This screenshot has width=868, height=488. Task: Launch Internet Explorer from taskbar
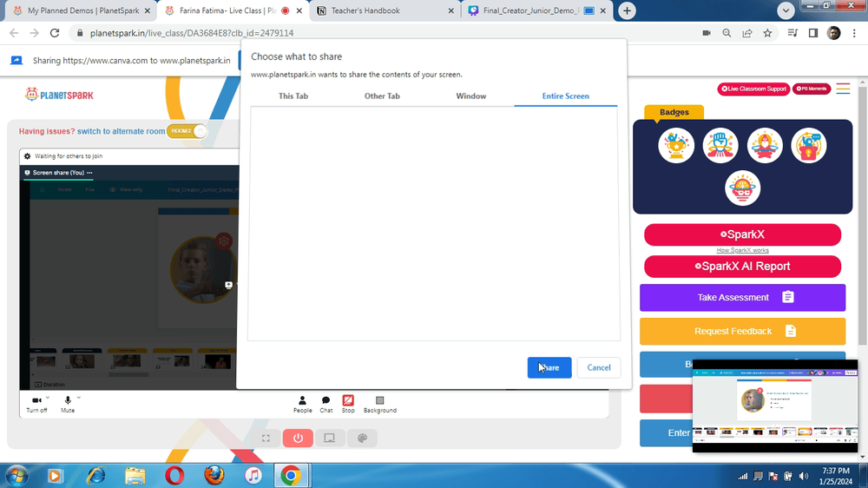point(95,476)
